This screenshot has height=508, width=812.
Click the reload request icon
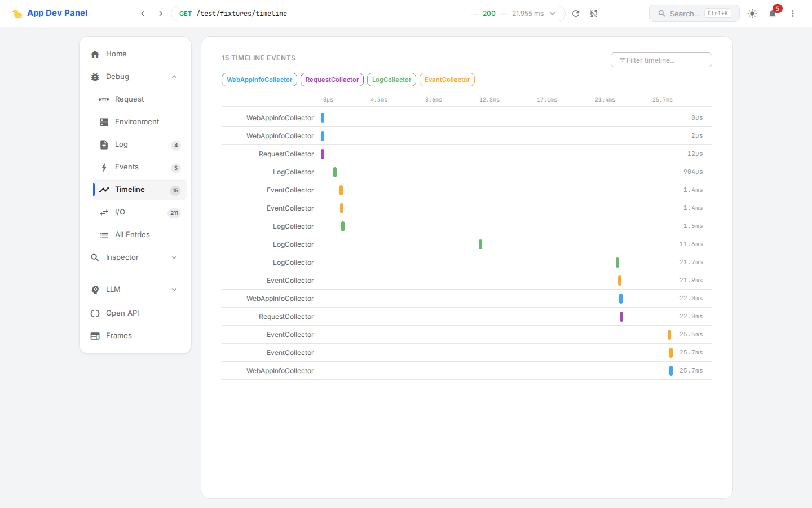576,14
